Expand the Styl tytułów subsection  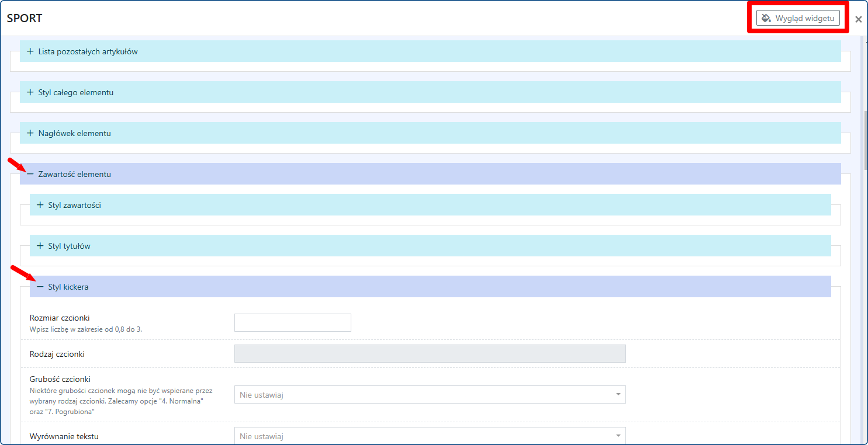click(69, 246)
